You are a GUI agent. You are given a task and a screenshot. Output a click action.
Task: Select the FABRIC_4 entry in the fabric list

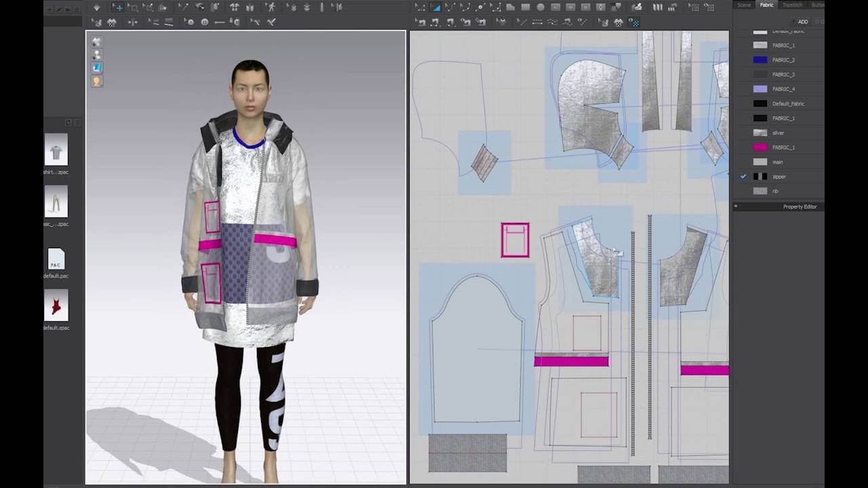tap(783, 89)
